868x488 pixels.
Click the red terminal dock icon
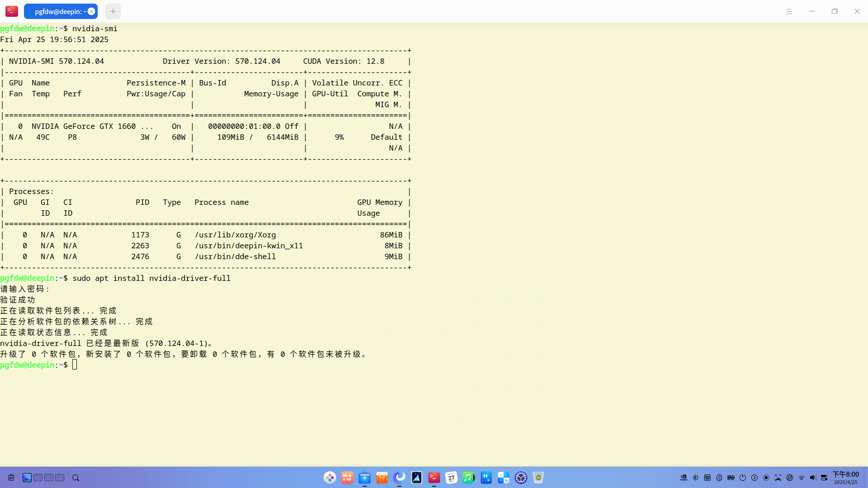[x=434, y=478]
